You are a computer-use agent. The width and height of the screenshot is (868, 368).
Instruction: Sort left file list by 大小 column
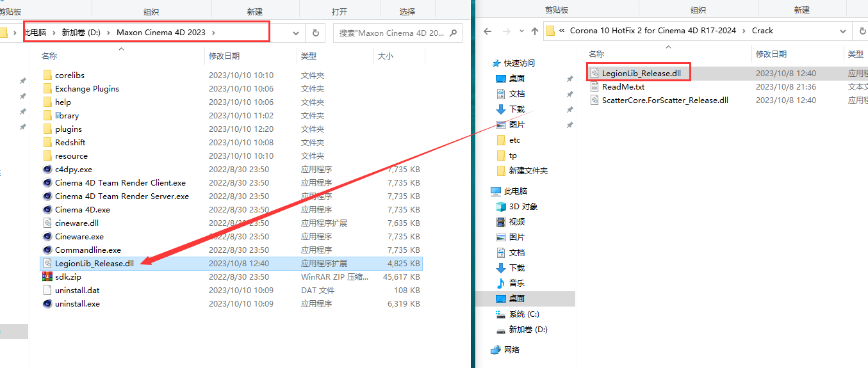coord(386,56)
